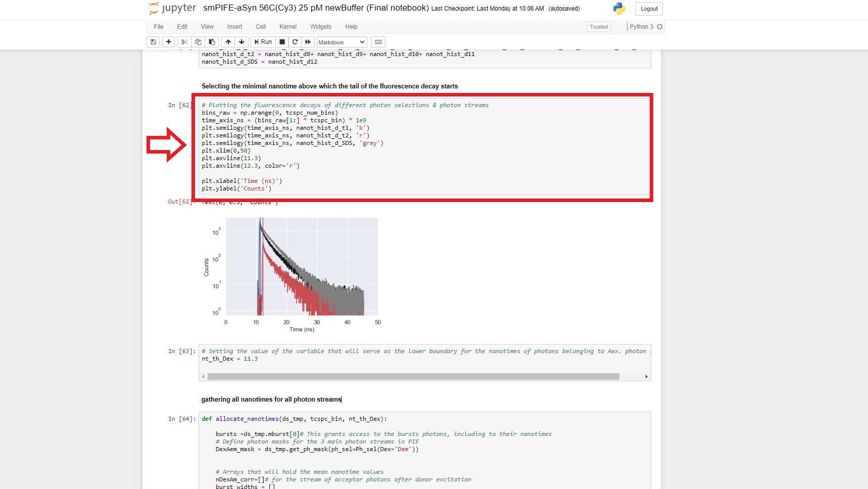The width and height of the screenshot is (868, 489).
Task: Paste cells below icon
Action: point(212,42)
